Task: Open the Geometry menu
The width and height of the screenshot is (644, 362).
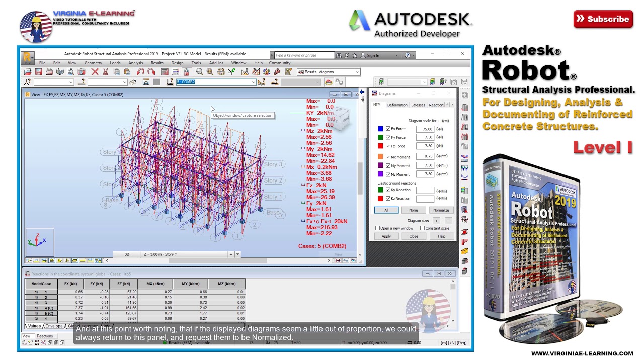Action: pos(93,63)
